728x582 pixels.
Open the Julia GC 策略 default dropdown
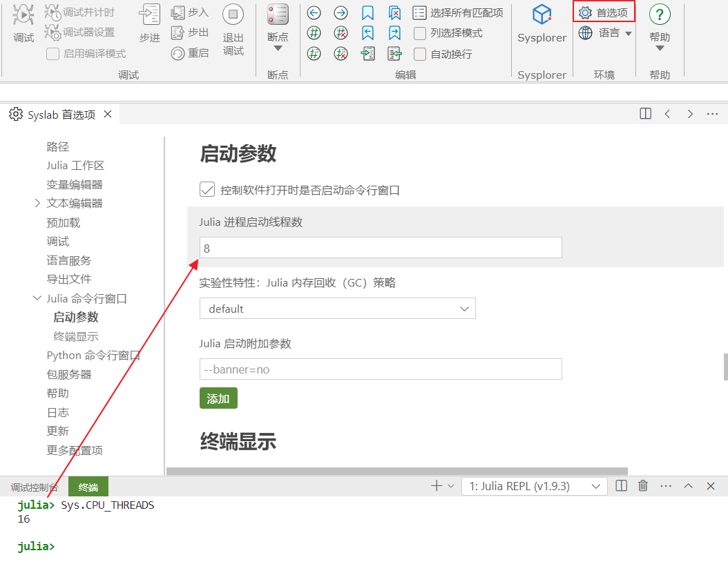click(337, 309)
